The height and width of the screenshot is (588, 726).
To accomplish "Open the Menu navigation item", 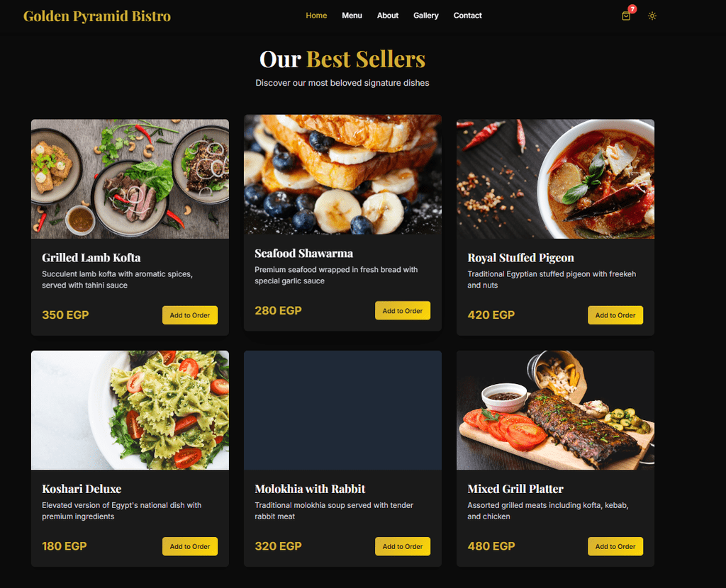I will pyautogui.click(x=352, y=16).
